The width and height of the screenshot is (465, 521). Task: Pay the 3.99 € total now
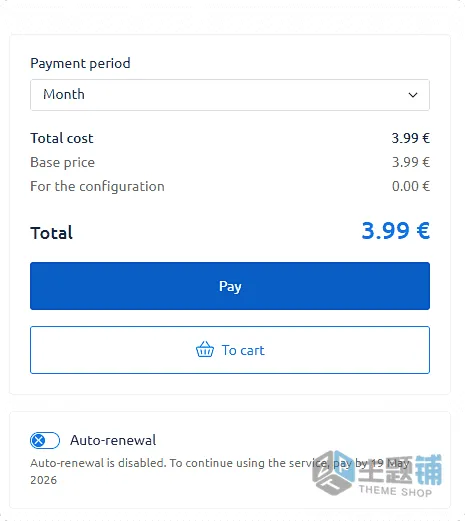pyautogui.click(x=230, y=286)
